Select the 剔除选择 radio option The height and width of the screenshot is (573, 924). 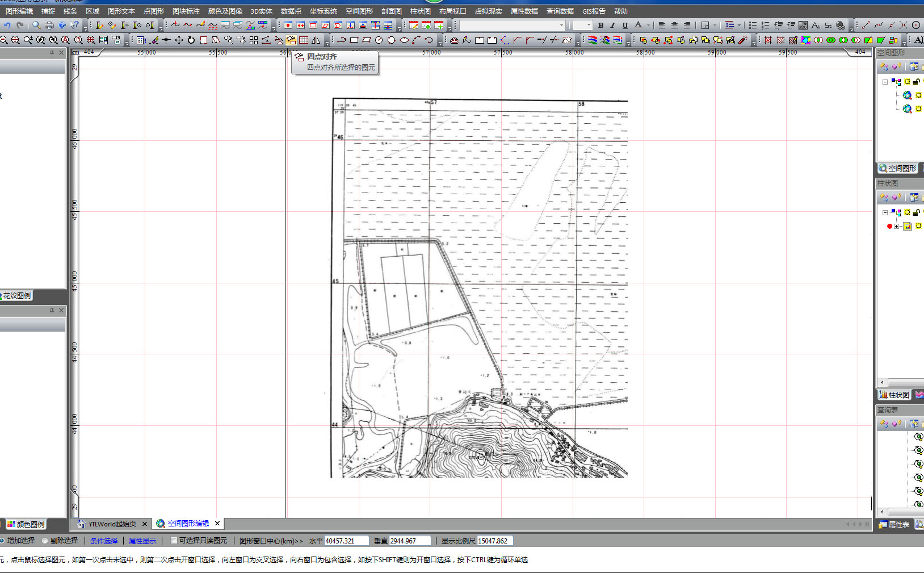click(x=45, y=541)
